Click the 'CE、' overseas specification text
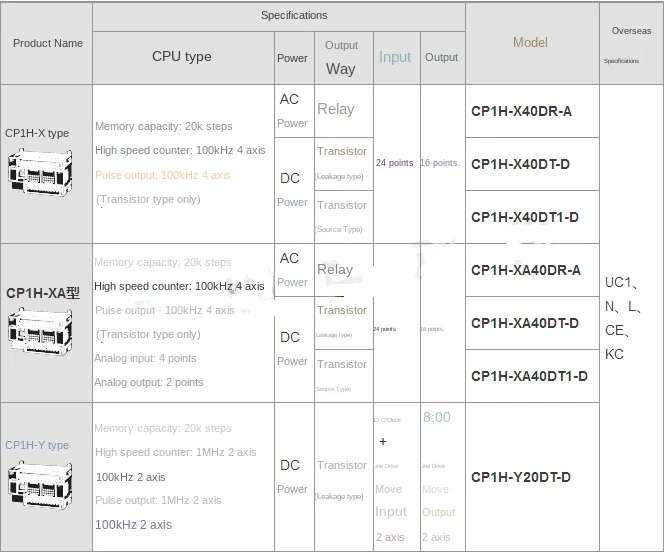The width and height of the screenshot is (665, 553). click(618, 330)
